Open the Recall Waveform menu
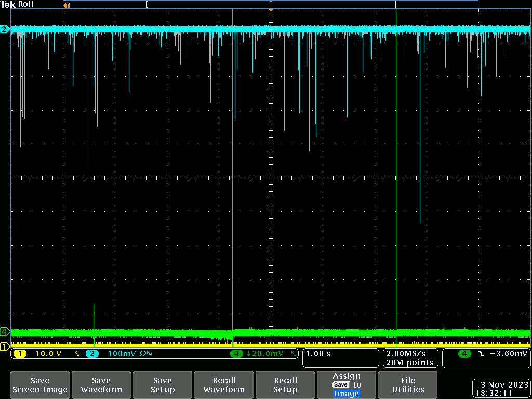532x399 pixels. click(224, 385)
